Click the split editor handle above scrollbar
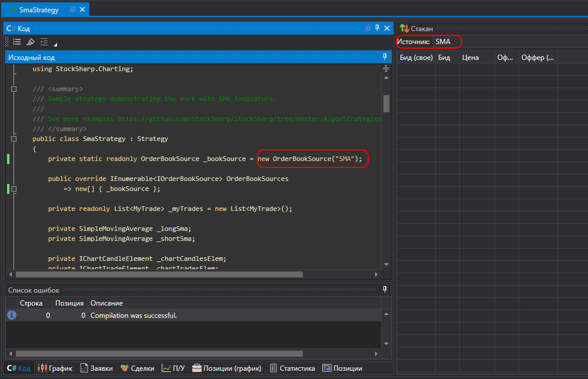This screenshot has height=379, width=588. [x=386, y=69]
